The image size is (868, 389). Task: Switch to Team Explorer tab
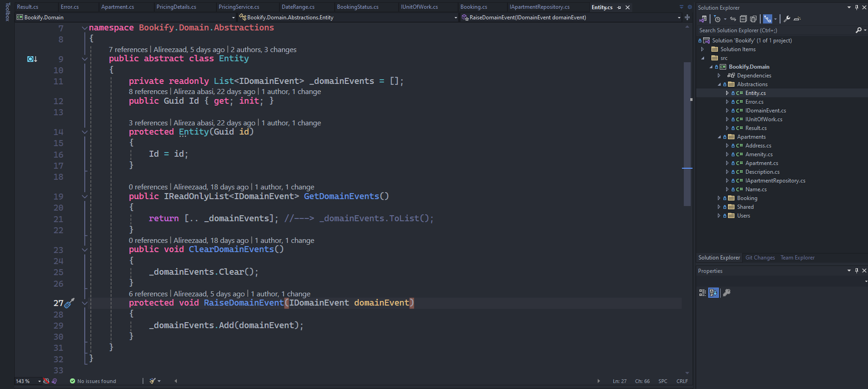tap(798, 258)
